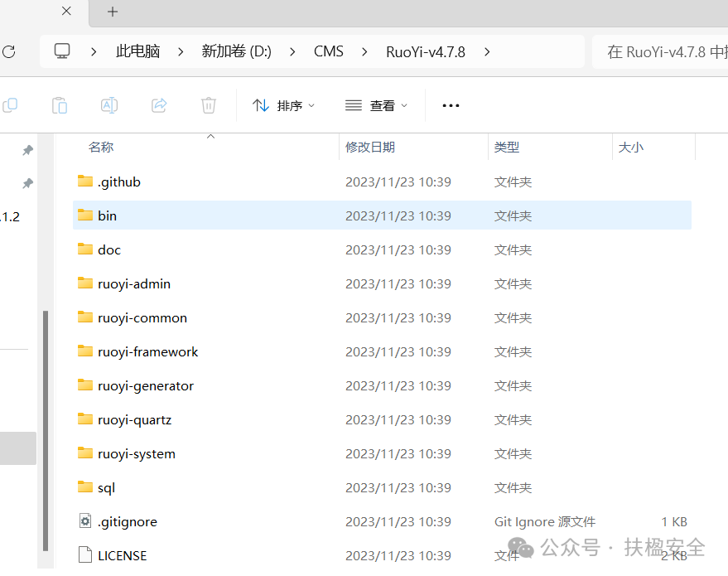Select the ruoyi-quartz name text

(134, 419)
